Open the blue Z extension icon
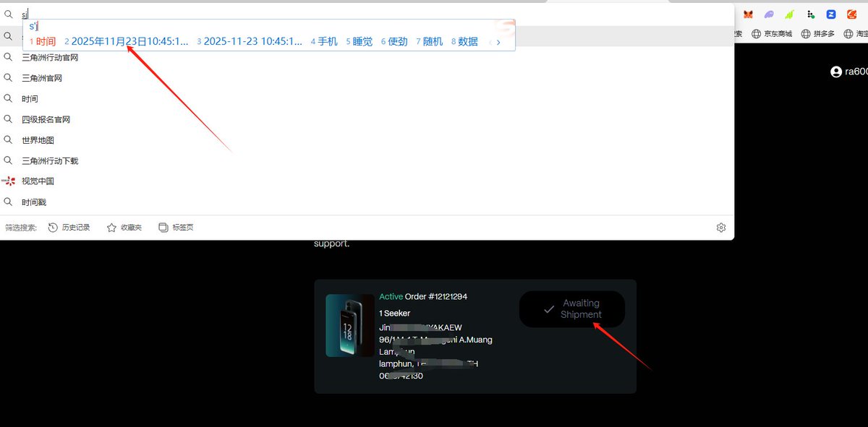Viewport: 868px width, 427px height. click(832, 14)
